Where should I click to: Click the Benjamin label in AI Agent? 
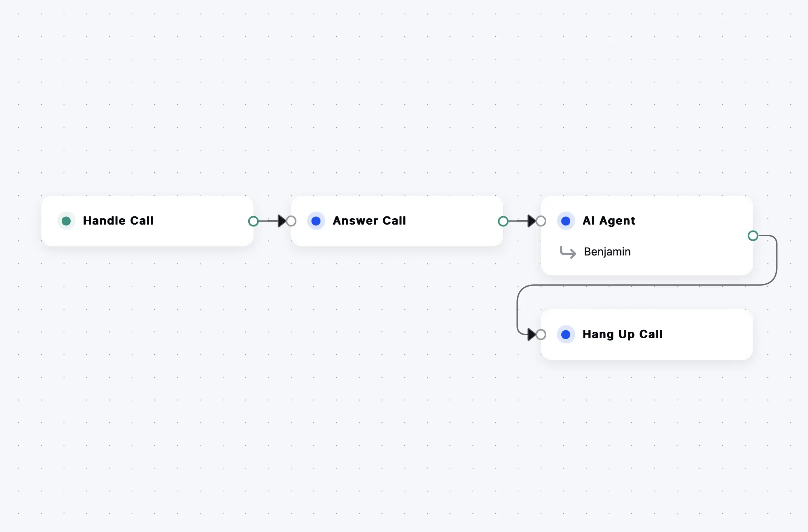[607, 252]
